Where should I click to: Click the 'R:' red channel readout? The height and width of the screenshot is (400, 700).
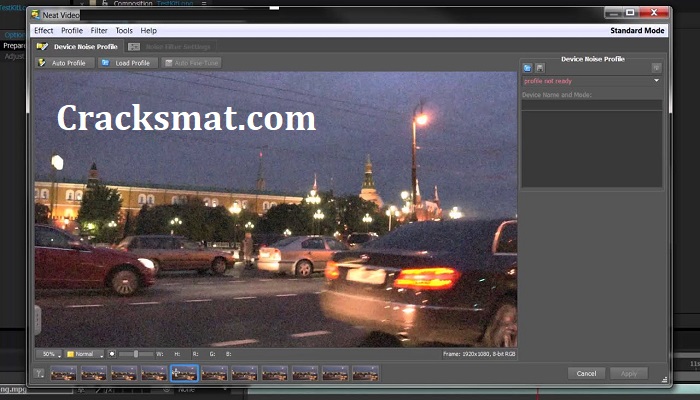(x=196, y=354)
